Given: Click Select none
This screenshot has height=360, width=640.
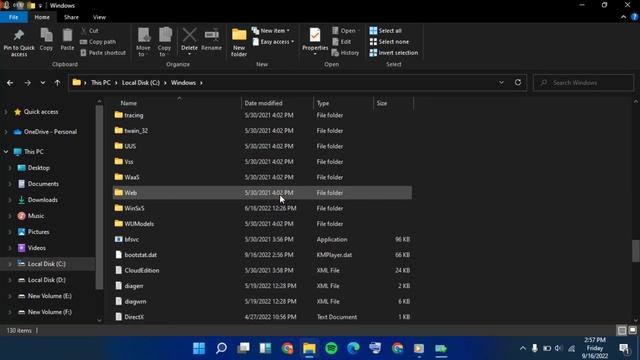Looking at the screenshot, I should [389, 42].
